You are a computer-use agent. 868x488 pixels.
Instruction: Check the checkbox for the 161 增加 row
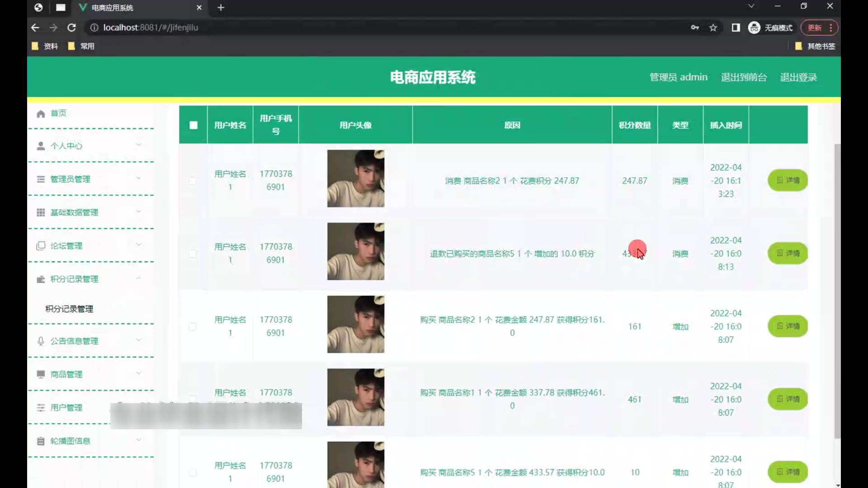193,327
